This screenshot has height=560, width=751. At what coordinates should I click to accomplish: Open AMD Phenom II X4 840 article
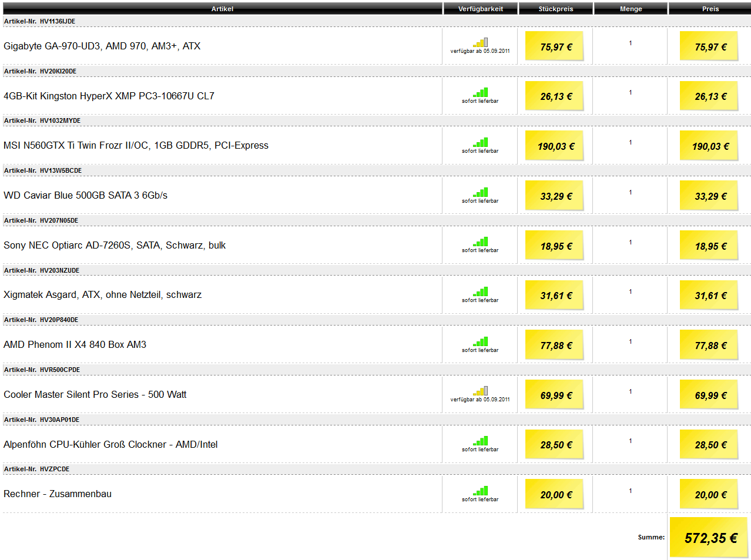coord(75,344)
